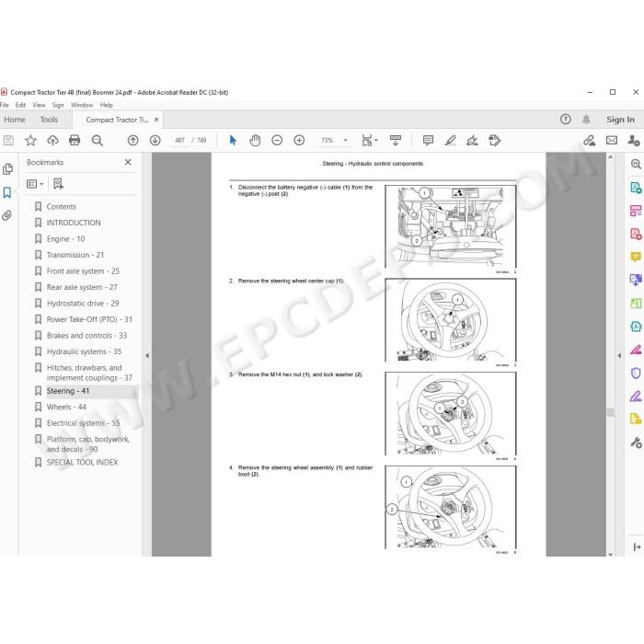This screenshot has height=644, width=644.
Task: Add the document to starred files
Action: [30, 141]
